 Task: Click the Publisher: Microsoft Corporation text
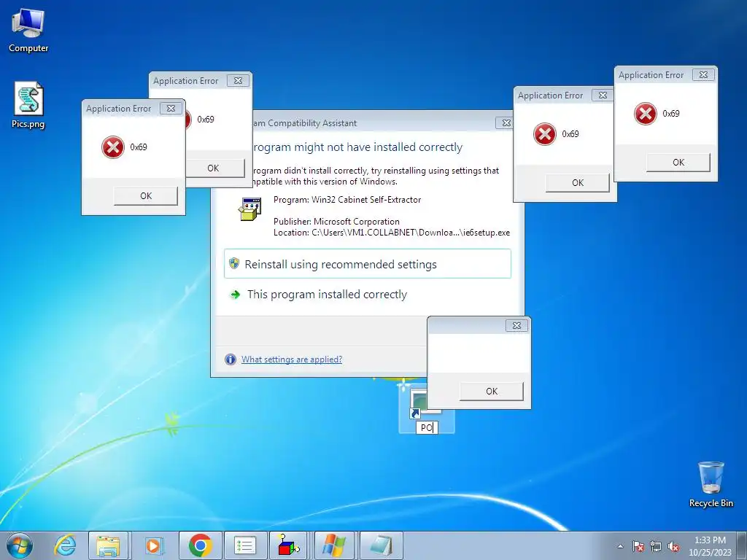[x=336, y=222]
